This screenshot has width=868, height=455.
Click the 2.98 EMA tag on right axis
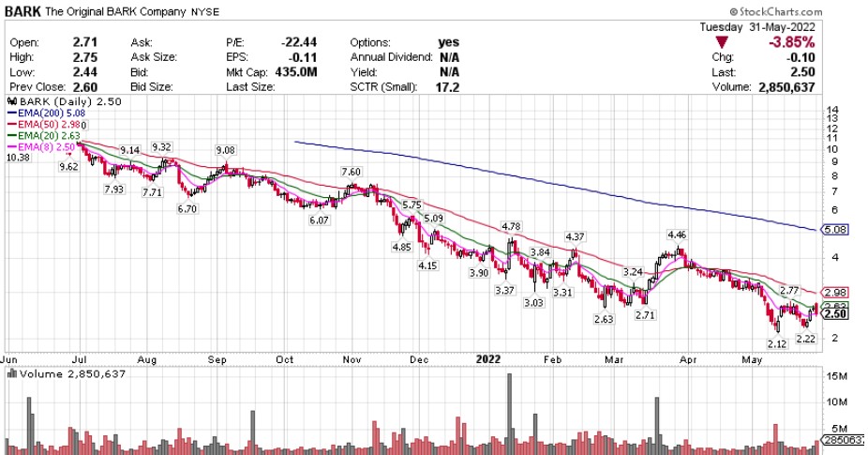[x=835, y=293]
